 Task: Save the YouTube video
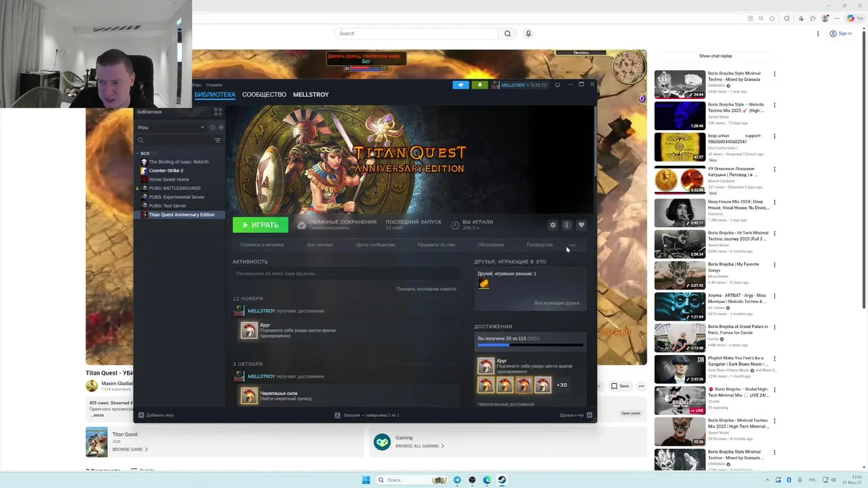click(620, 386)
